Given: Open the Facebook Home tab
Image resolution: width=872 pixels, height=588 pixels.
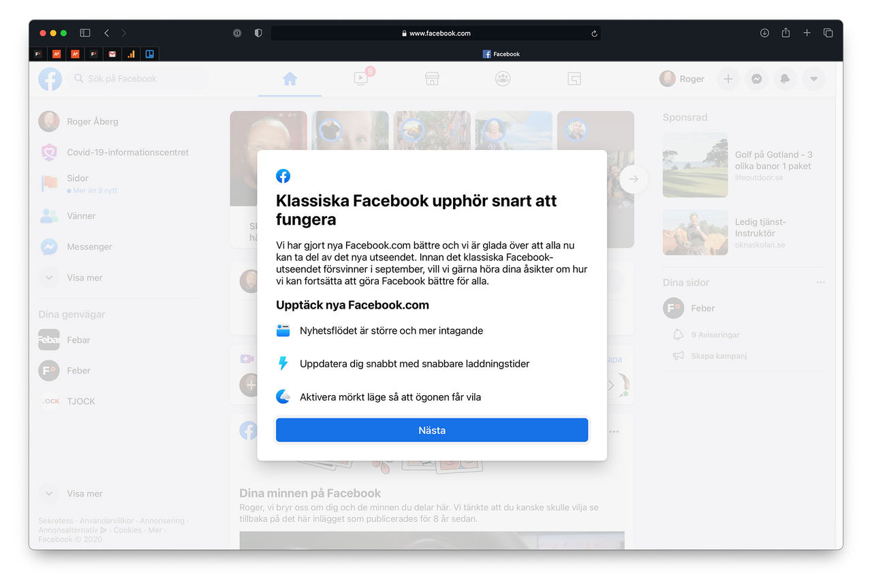Looking at the screenshot, I should coord(290,79).
